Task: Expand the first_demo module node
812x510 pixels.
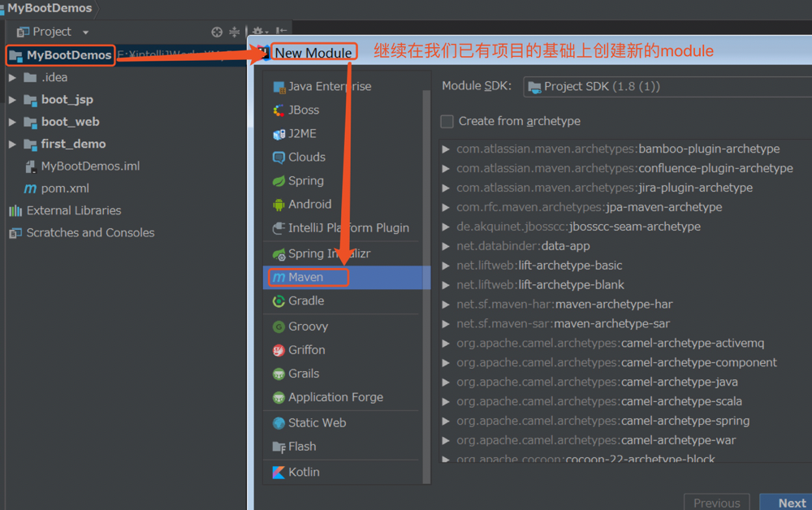Action: tap(12, 145)
